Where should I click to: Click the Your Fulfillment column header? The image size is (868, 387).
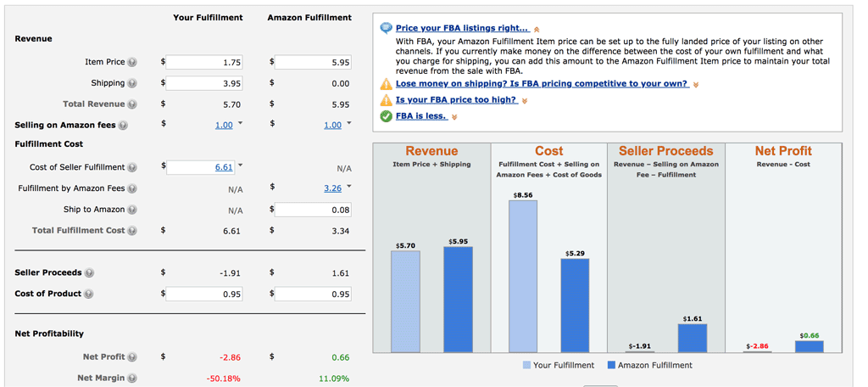pyautogui.click(x=209, y=18)
